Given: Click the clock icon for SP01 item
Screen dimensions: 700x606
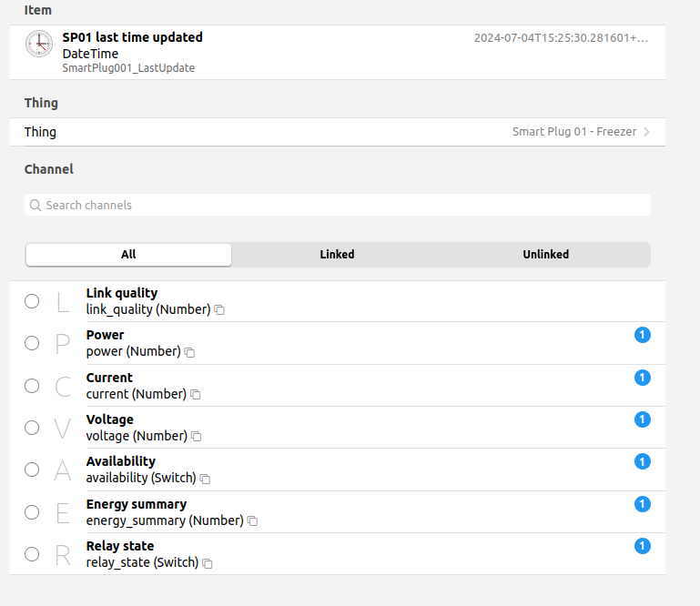Looking at the screenshot, I should (x=39, y=44).
